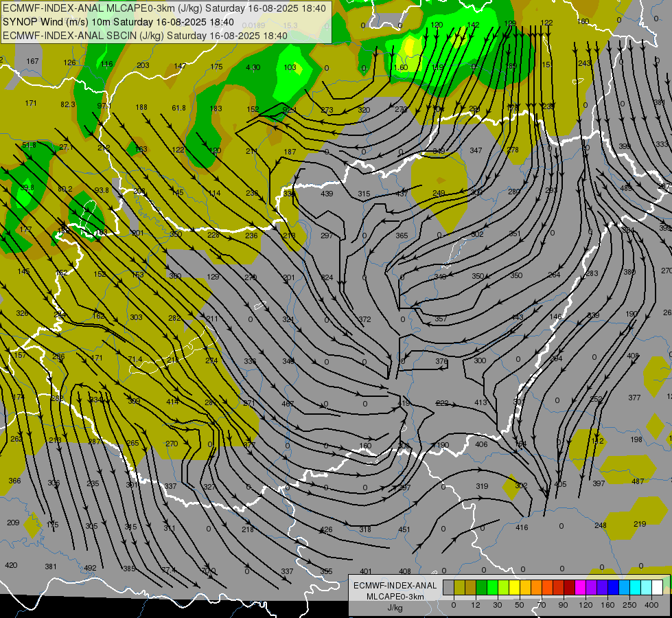Click the pure blue legend swatch
The height and width of the screenshot is (618, 672).
point(614,588)
